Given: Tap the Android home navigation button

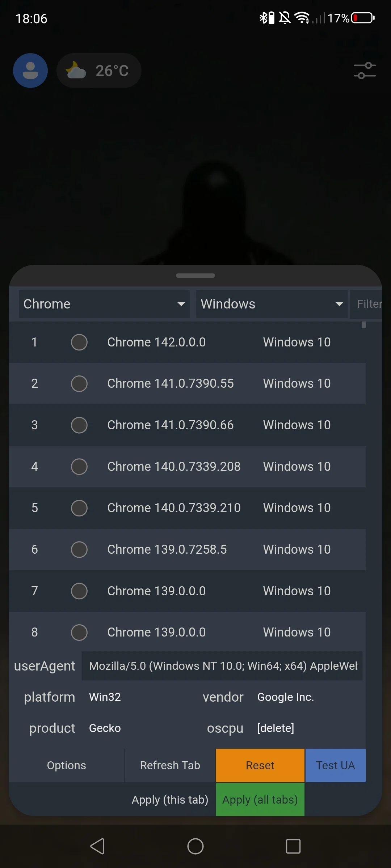Looking at the screenshot, I should tap(195, 846).
